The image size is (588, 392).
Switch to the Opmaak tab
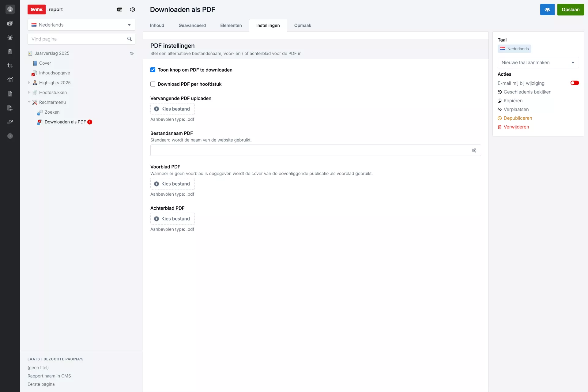[303, 25]
